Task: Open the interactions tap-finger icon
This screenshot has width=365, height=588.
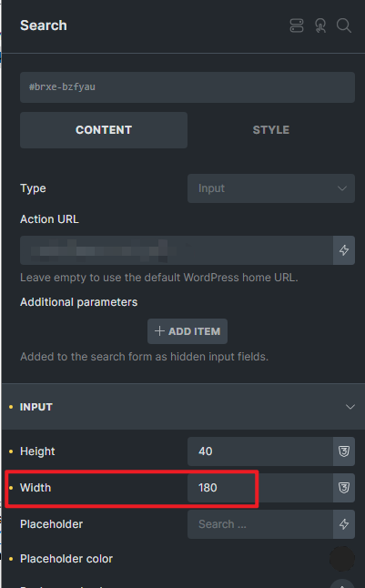Action: [320, 25]
